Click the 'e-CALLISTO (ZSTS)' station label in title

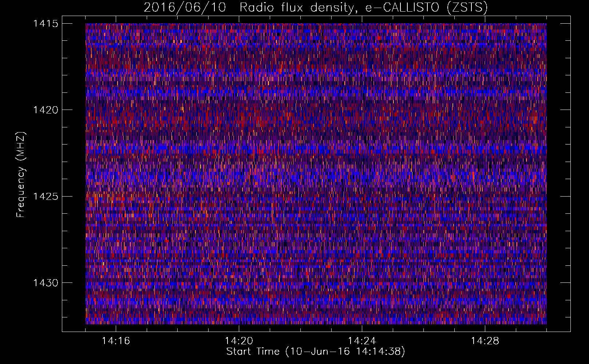(427, 8)
